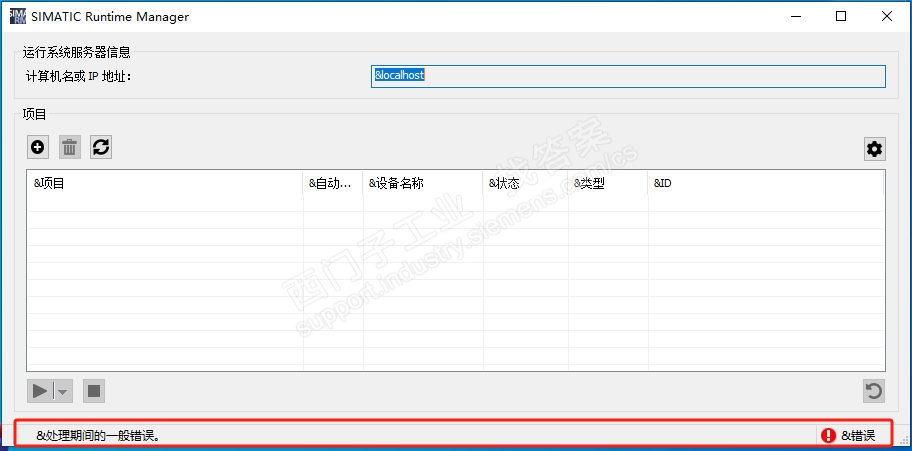Open settings with the gear icon
912x451 pixels.
pos(874,150)
